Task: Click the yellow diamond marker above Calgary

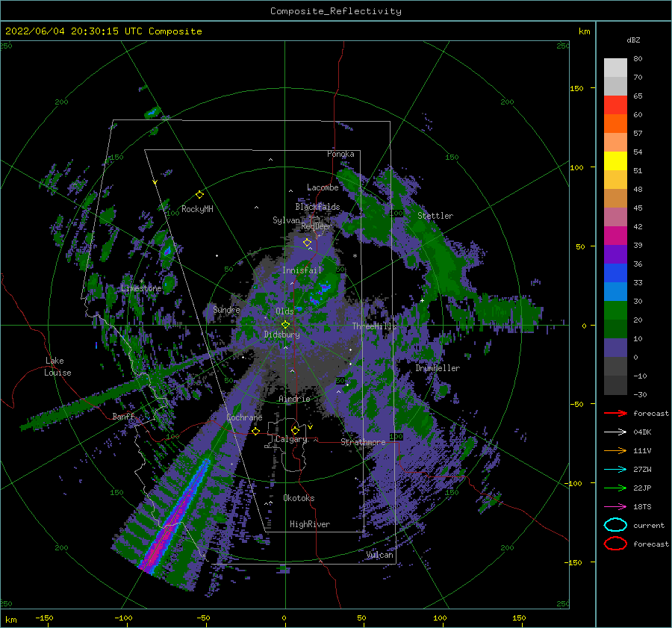Action: pyautogui.click(x=295, y=430)
